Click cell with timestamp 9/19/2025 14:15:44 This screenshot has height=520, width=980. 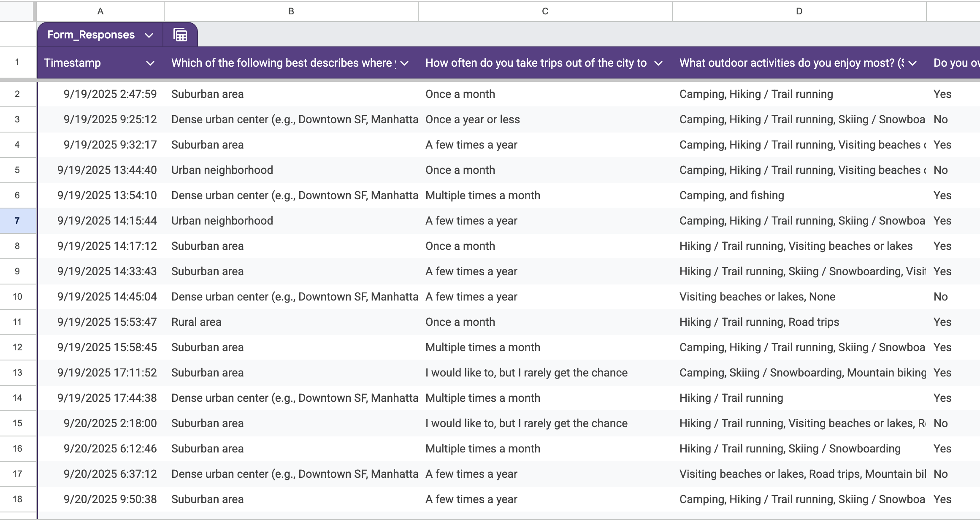tap(100, 221)
